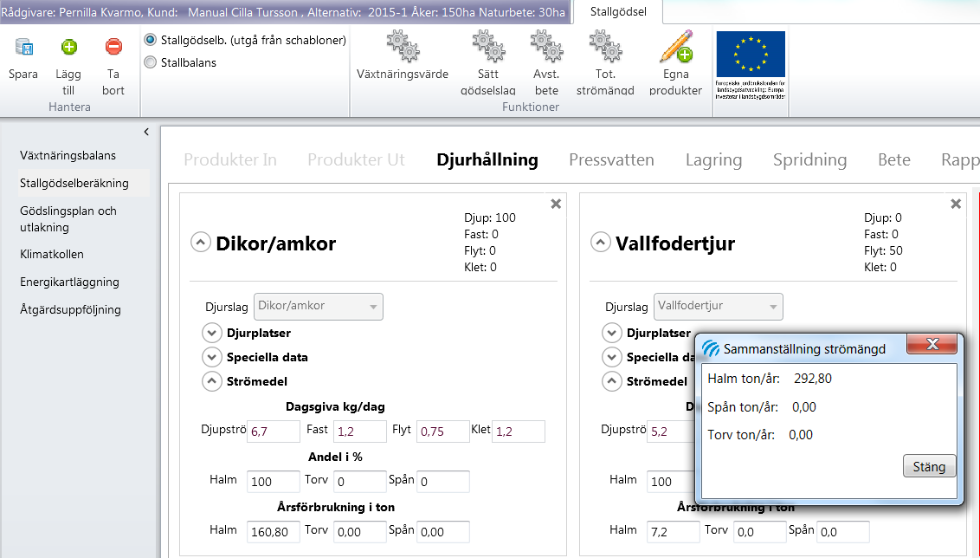980x558 pixels.
Task: Click the Spara save icon
Action: (23, 48)
